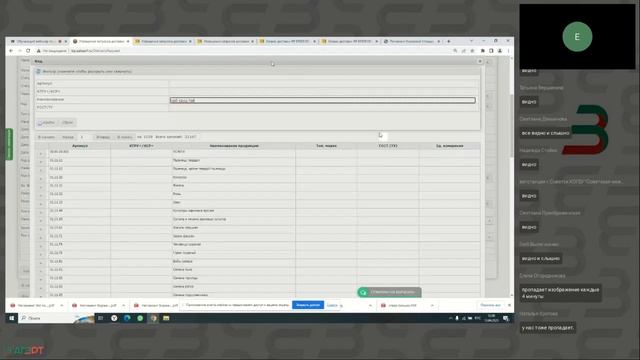Go back in the browser

(x=11, y=51)
